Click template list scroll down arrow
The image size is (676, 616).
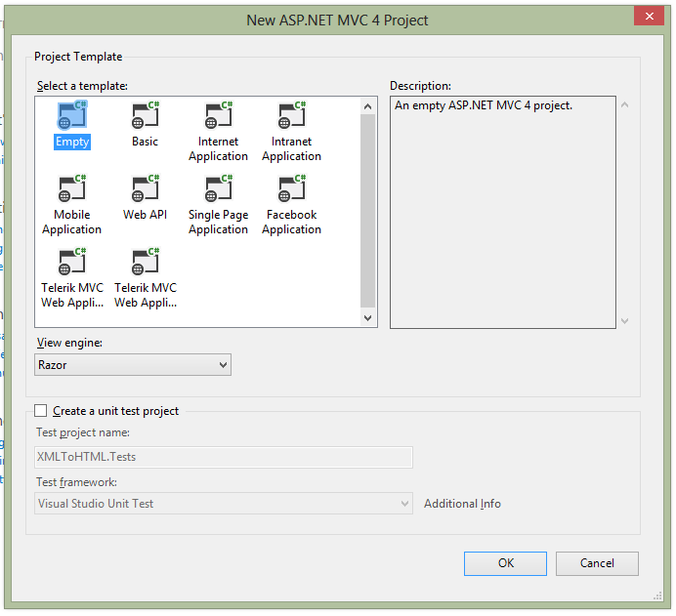click(367, 318)
